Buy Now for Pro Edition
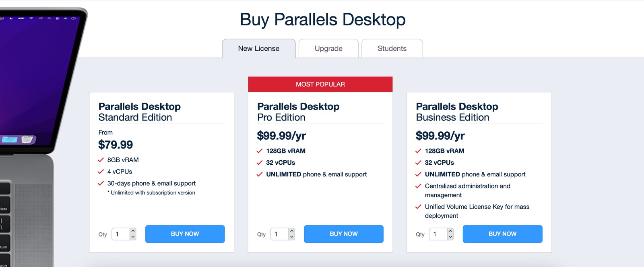 [x=344, y=234]
